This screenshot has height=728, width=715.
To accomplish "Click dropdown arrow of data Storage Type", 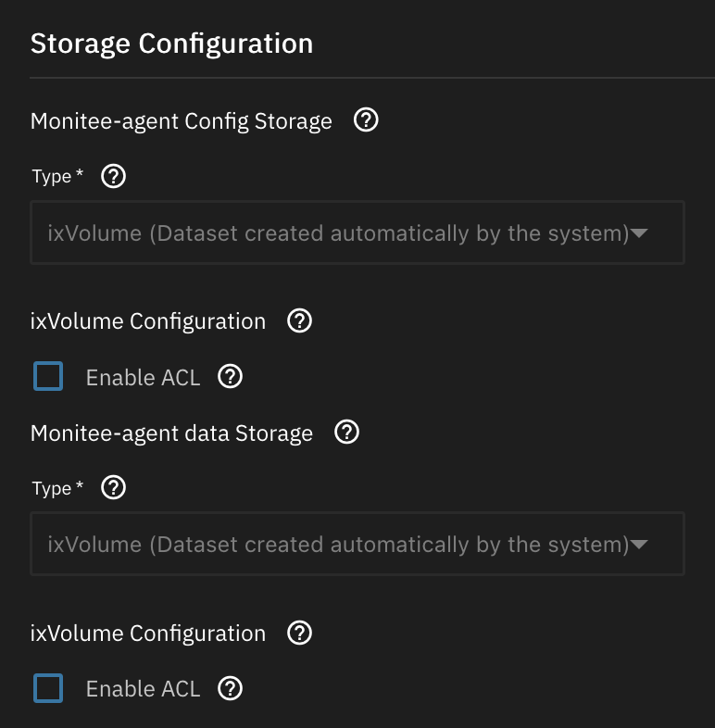I will (x=638, y=545).
